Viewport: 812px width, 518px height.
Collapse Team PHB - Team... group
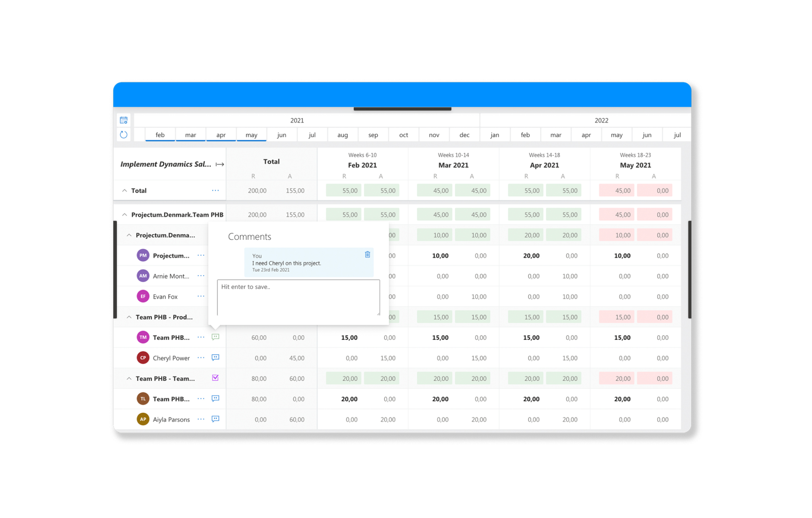pos(129,378)
